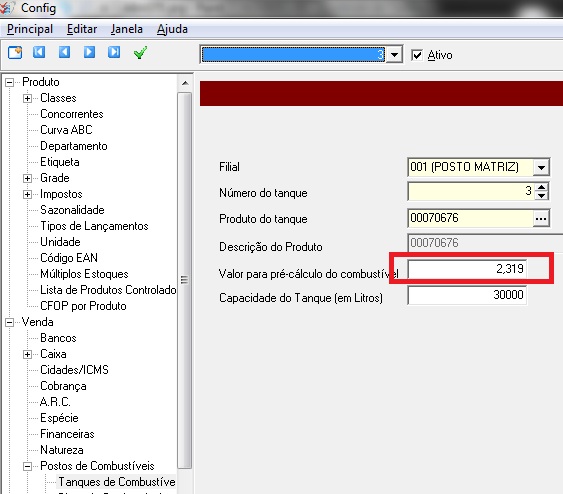Select CFOP por Produto in the tree

83,306
